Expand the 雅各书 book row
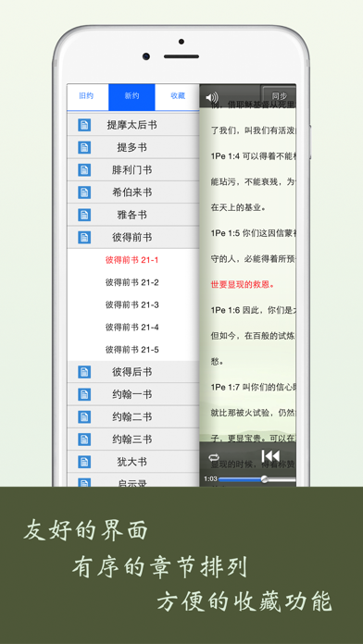This screenshot has width=363, height=644. pyautogui.click(x=133, y=215)
